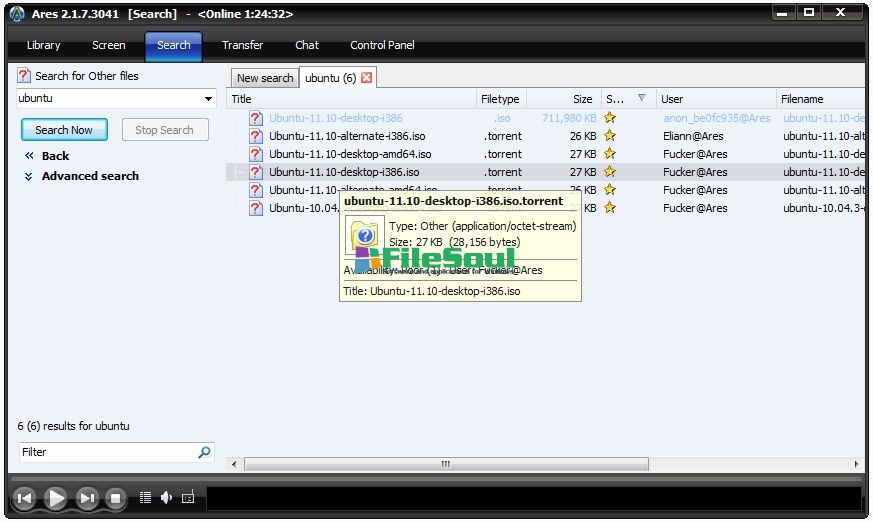This screenshot has height=522, width=873.
Task: Click the Play button in the player bar
Action: pyautogui.click(x=56, y=497)
